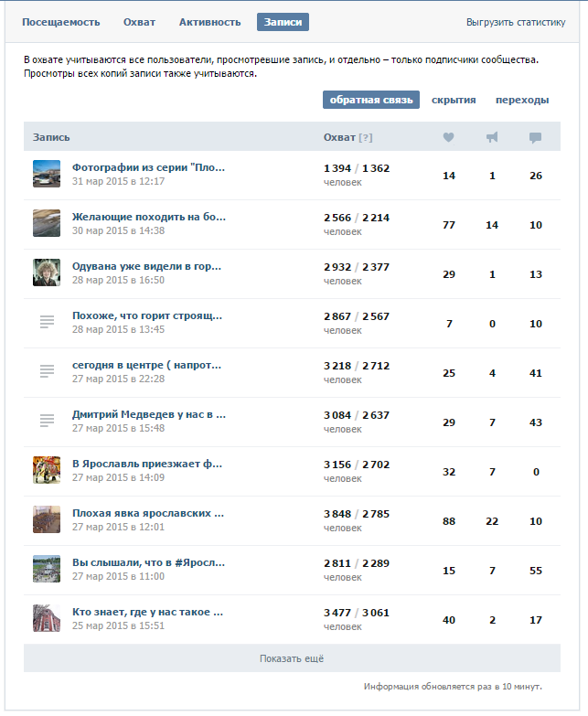Click the reposts megaphone column icon

[492, 137]
